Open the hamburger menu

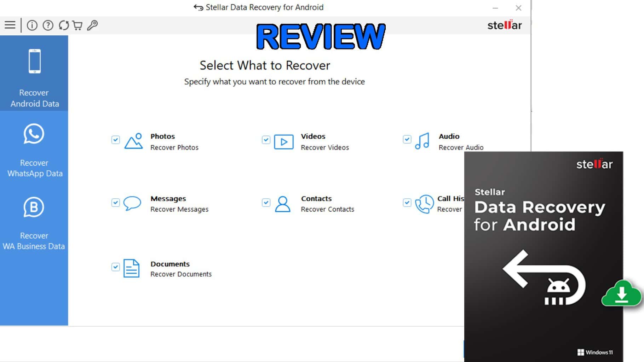tap(10, 25)
